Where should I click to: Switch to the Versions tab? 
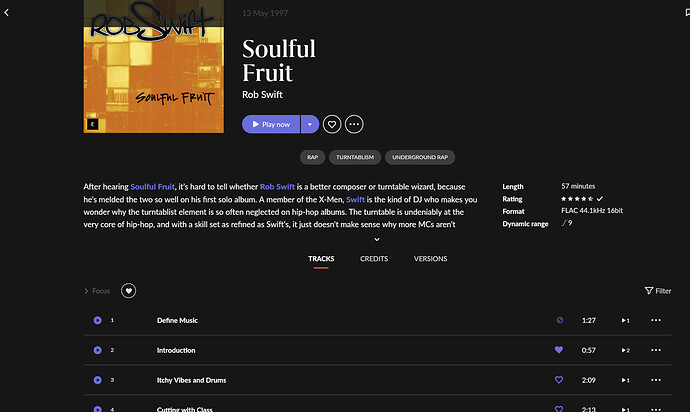[x=430, y=259]
